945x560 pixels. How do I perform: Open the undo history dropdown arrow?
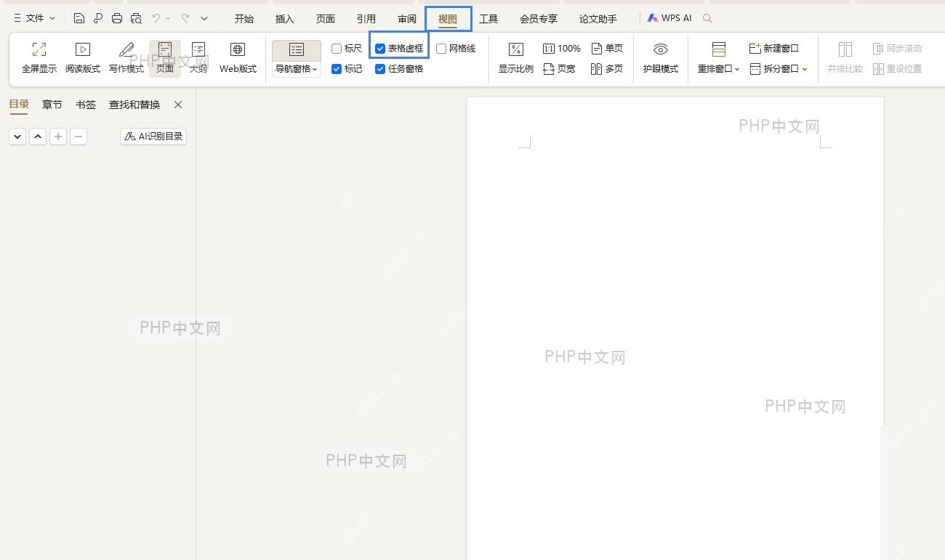click(168, 18)
